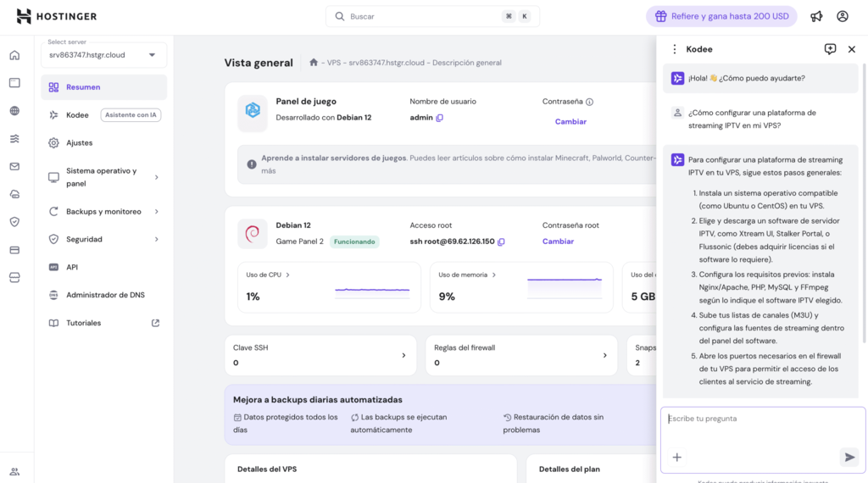Copy the SSH root command
This screenshot has height=483, width=868.
tap(501, 241)
